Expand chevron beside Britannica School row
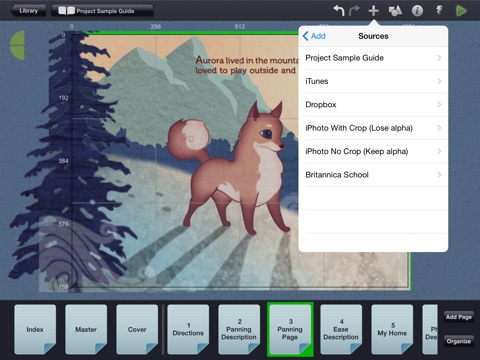 point(439,175)
